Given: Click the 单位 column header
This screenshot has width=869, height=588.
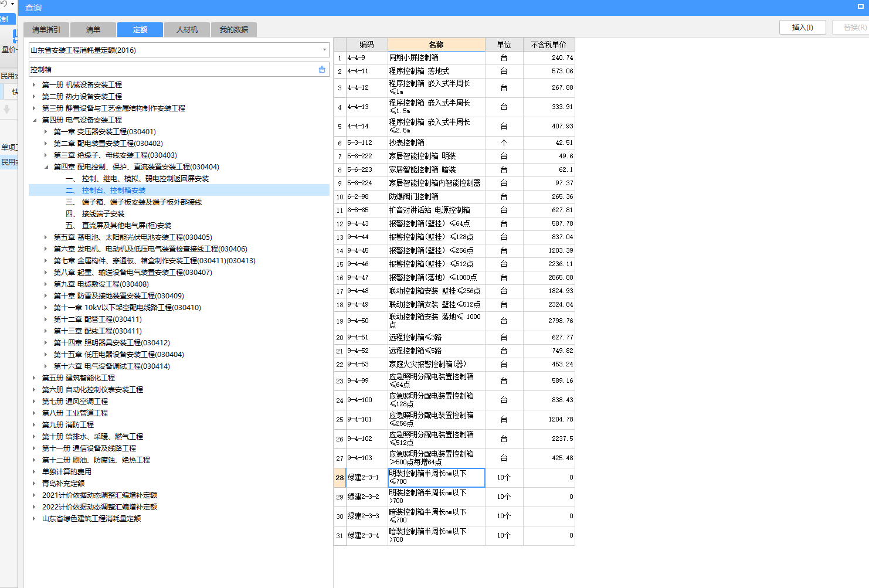Looking at the screenshot, I should click(x=504, y=45).
